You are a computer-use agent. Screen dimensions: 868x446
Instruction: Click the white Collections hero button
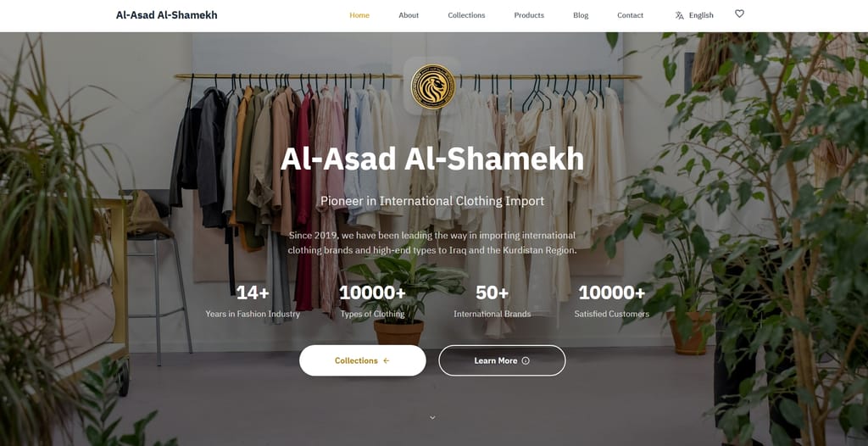pos(363,360)
